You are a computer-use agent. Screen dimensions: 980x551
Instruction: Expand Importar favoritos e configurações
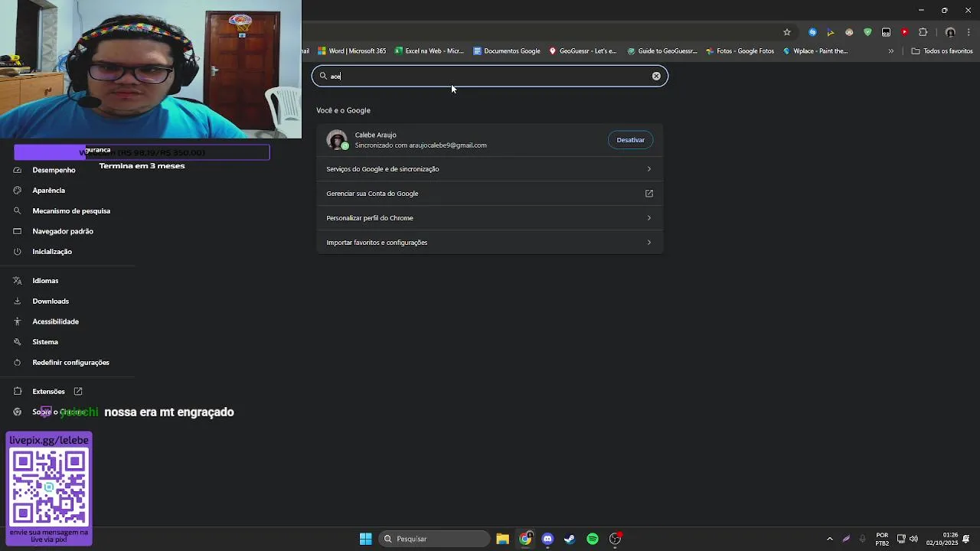490,243
